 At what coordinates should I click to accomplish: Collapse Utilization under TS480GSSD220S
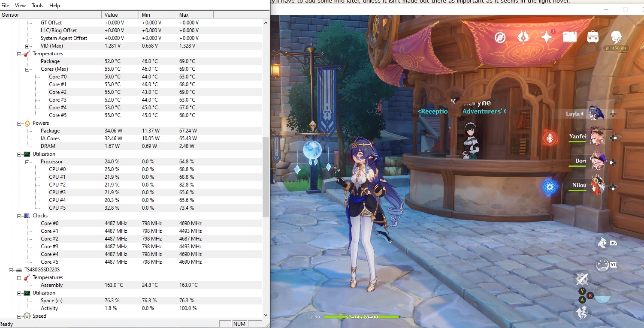point(19,293)
